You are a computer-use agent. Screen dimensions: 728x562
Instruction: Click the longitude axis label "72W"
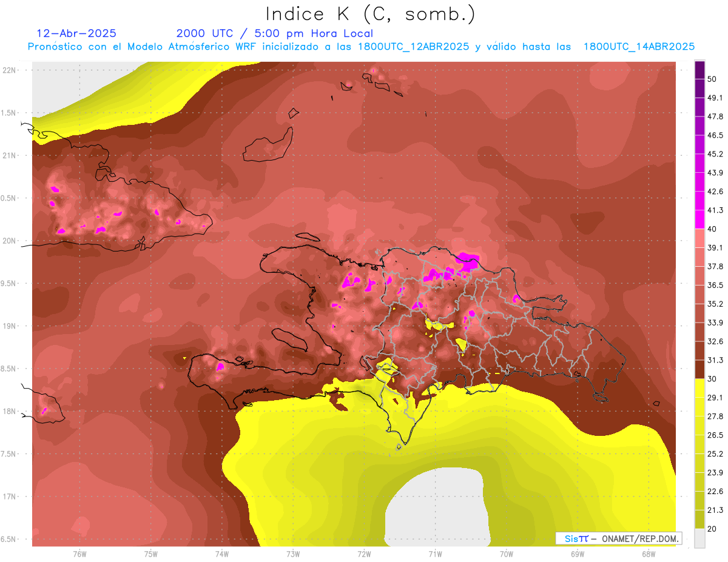[x=364, y=554]
